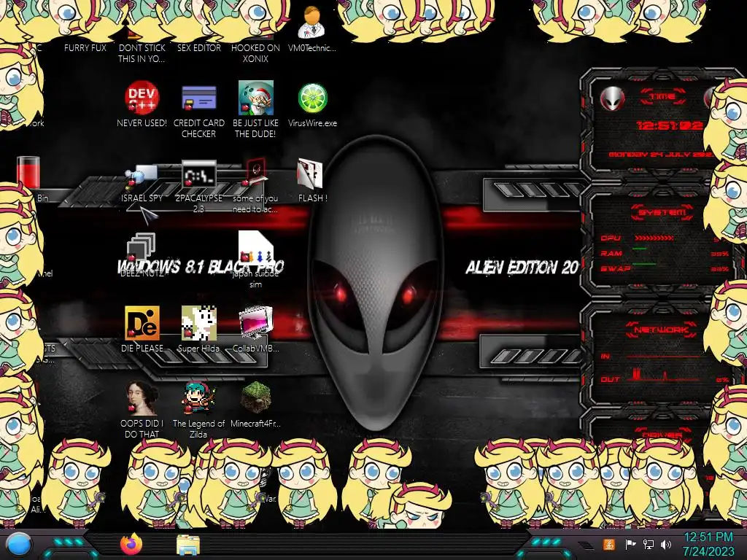Open the taskbar clock showing 12:51 PM
The width and height of the screenshot is (747, 560).
tap(708, 544)
